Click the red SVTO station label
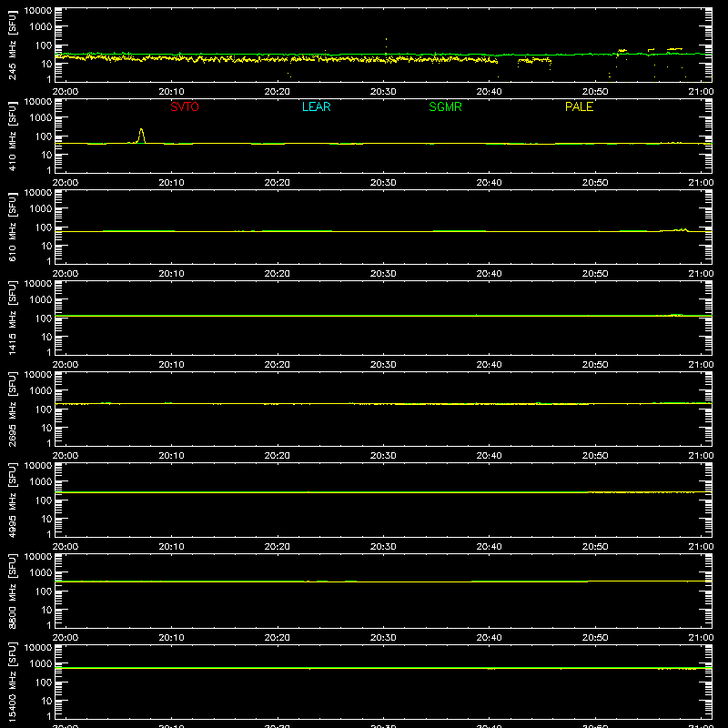Image resolution: width=728 pixels, height=728 pixels. (185, 106)
